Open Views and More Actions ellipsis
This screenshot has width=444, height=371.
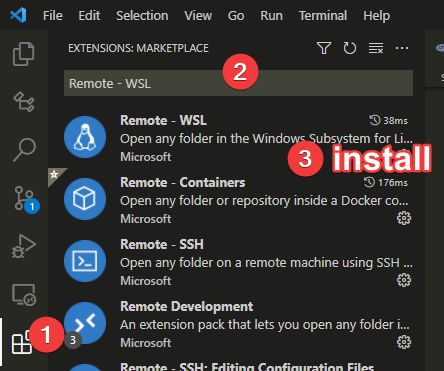pyautogui.click(x=402, y=48)
